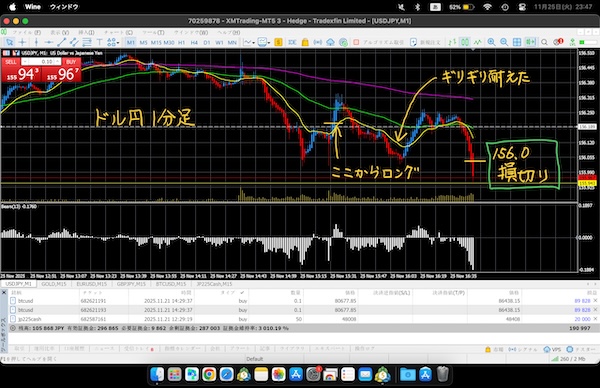Select the equidistant channel tool
This screenshot has height=388, width=600.
tap(74, 42)
